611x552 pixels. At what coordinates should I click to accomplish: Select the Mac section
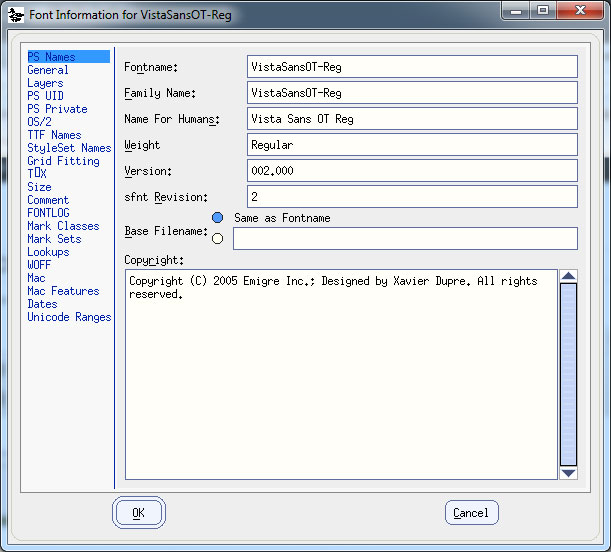click(36, 278)
